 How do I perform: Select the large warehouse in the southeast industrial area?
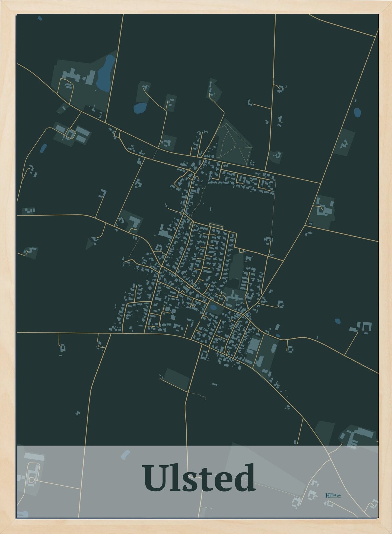click(x=253, y=345)
